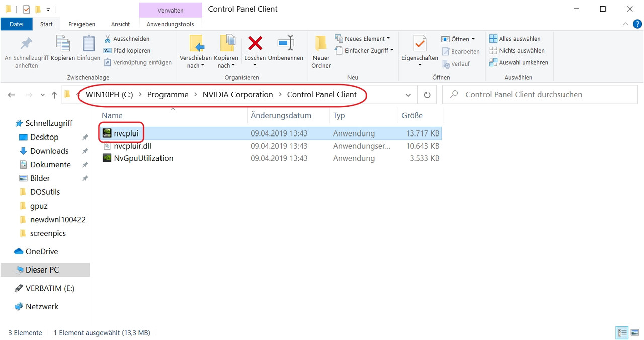The width and height of the screenshot is (644, 340).
Task: Cut selection with Ausschneiden
Action: (127, 39)
